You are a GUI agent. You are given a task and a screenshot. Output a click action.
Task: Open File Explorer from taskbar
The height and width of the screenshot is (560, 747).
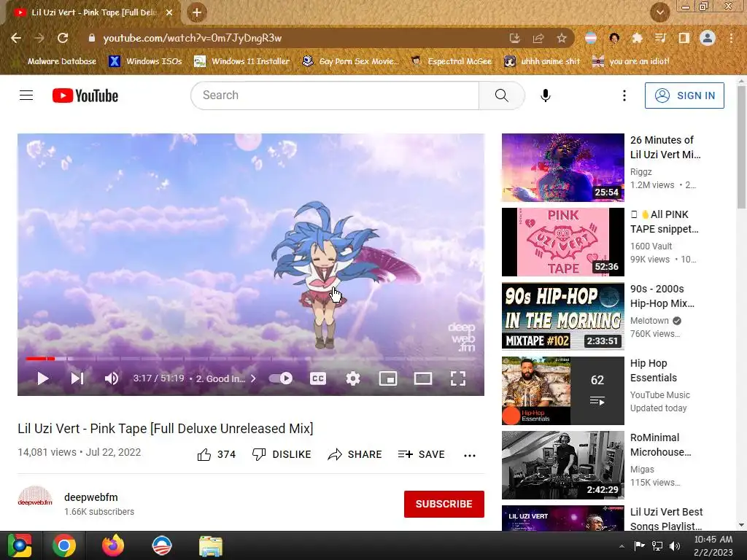[210, 545]
